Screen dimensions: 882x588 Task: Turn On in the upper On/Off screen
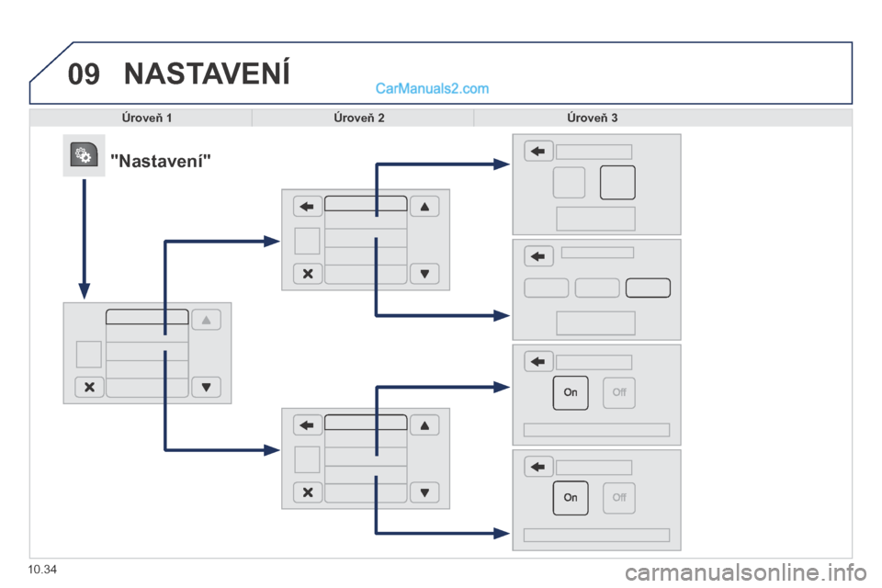(571, 392)
